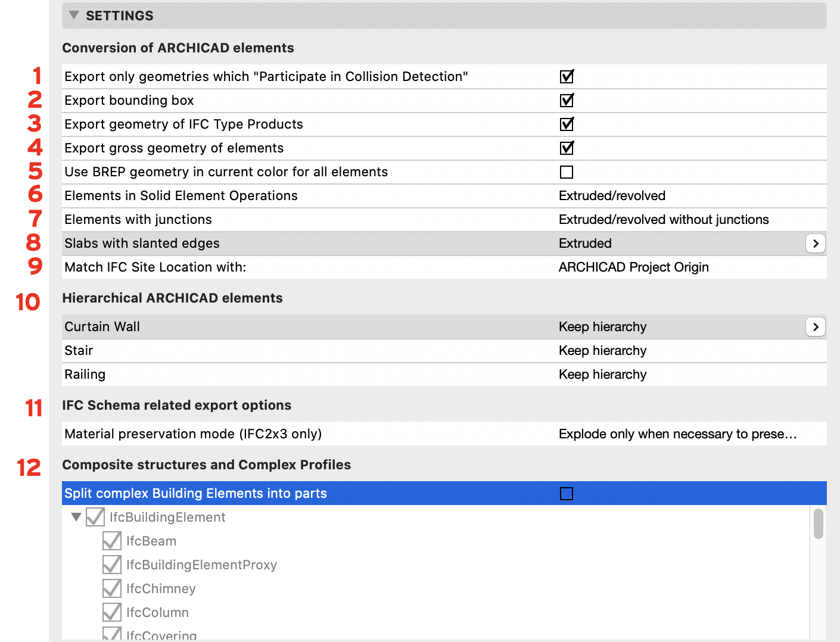
Task: Click the 'Railing' row label
Action: [85, 375]
